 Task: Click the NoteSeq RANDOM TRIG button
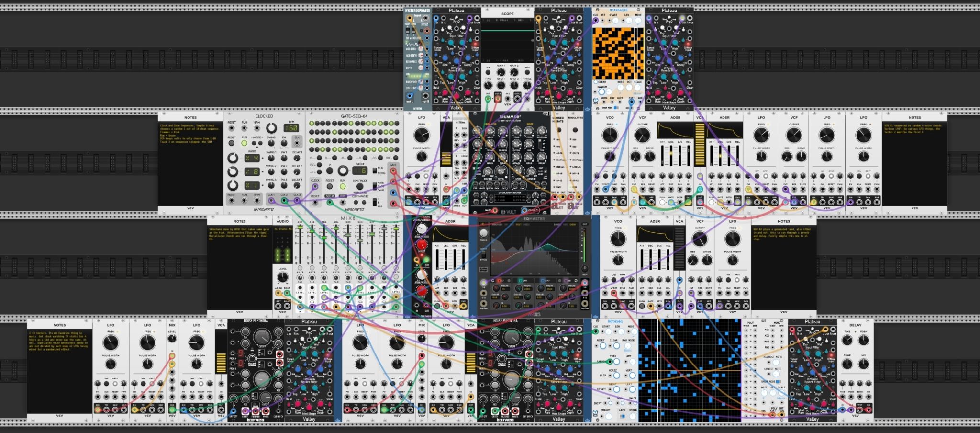point(616,362)
